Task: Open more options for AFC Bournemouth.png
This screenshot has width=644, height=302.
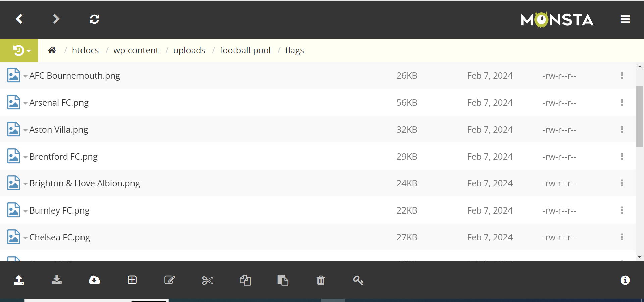Action: coord(622,75)
